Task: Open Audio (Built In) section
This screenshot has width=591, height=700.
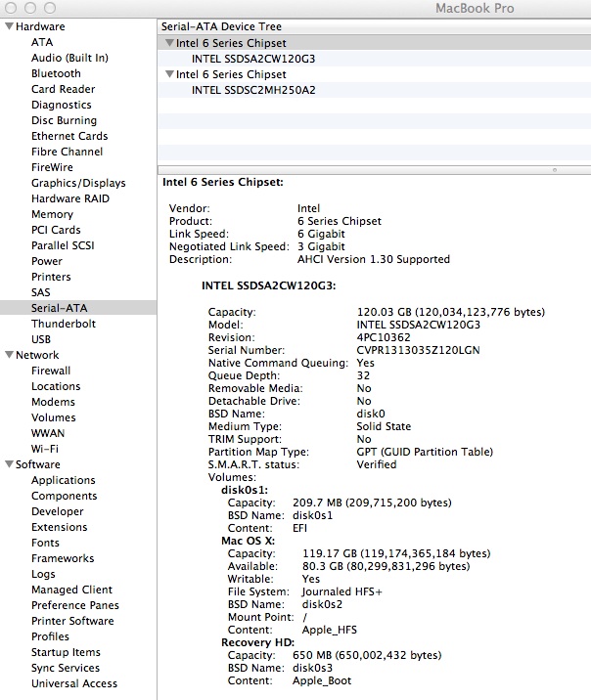Action: click(x=69, y=58)
